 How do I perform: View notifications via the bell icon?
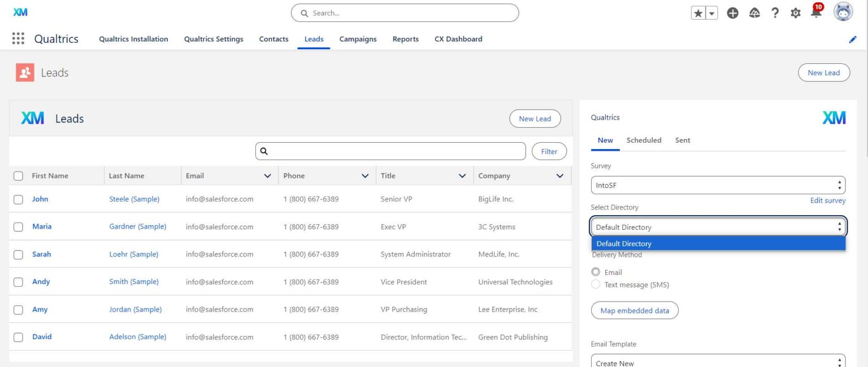click(x=815, y=14)
